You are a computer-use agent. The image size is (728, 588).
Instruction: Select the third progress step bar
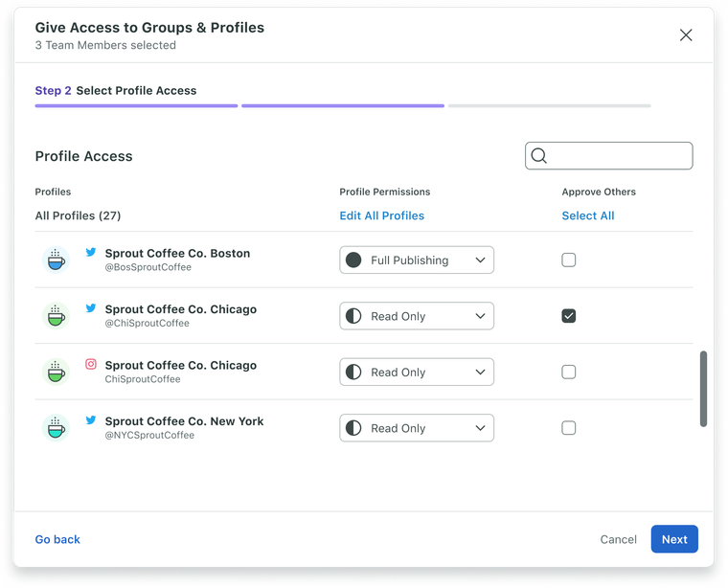click(549, 105)
